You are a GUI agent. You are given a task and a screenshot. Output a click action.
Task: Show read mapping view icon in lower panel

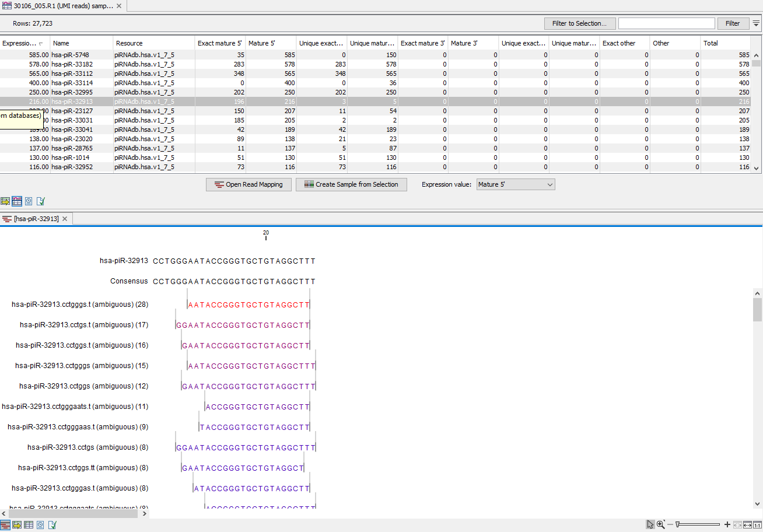pos(5,525)
